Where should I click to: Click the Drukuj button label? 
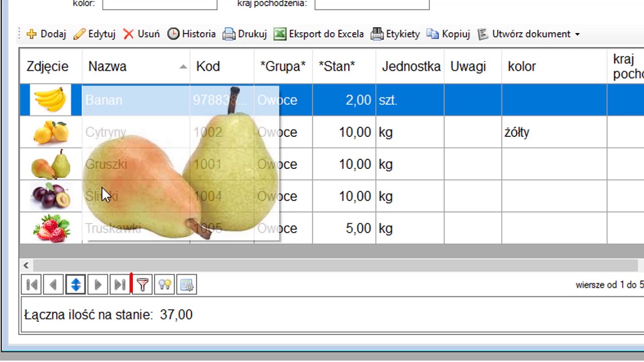[x=252, y=34]
